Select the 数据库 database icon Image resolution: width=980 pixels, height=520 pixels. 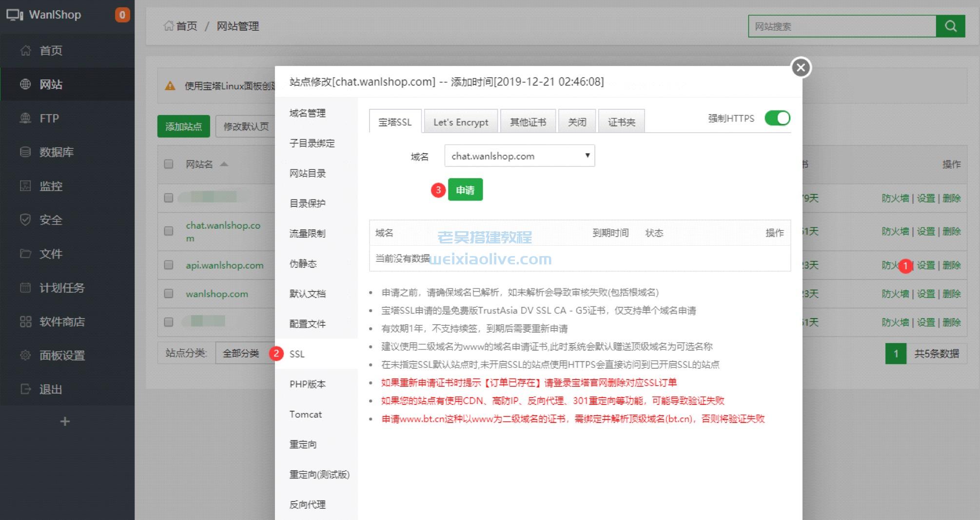[x=25, y=152]
